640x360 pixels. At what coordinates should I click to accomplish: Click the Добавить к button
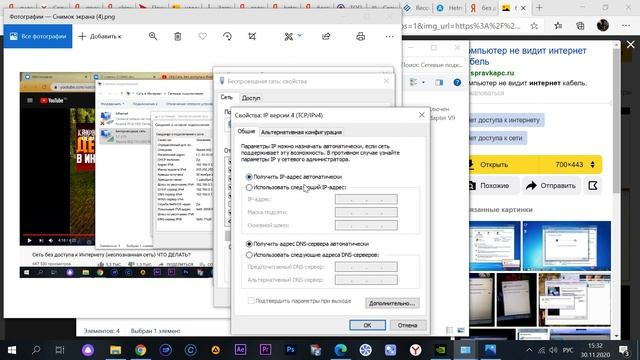point(100,36)
